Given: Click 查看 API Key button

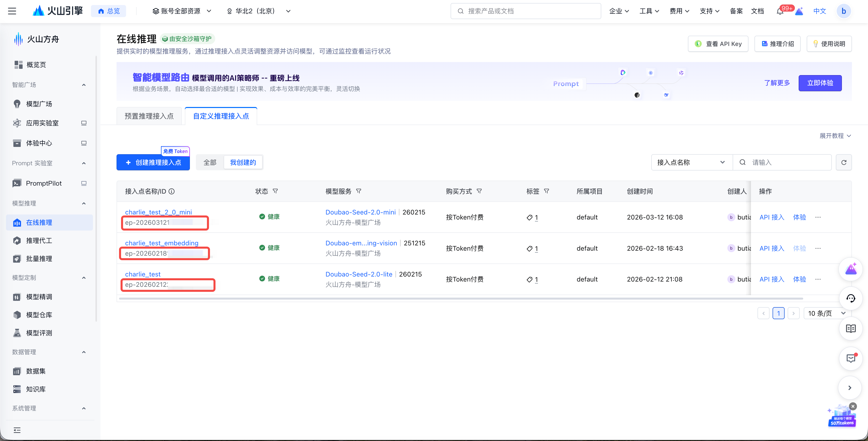Looking at the screenshot, I should pyautogui.click(x=718, y=44).
